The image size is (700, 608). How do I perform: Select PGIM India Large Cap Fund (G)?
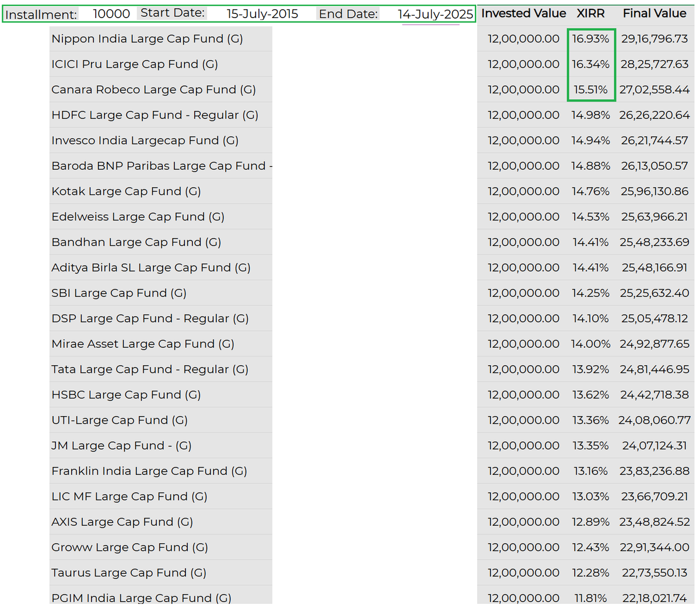(x=141, y=598)
